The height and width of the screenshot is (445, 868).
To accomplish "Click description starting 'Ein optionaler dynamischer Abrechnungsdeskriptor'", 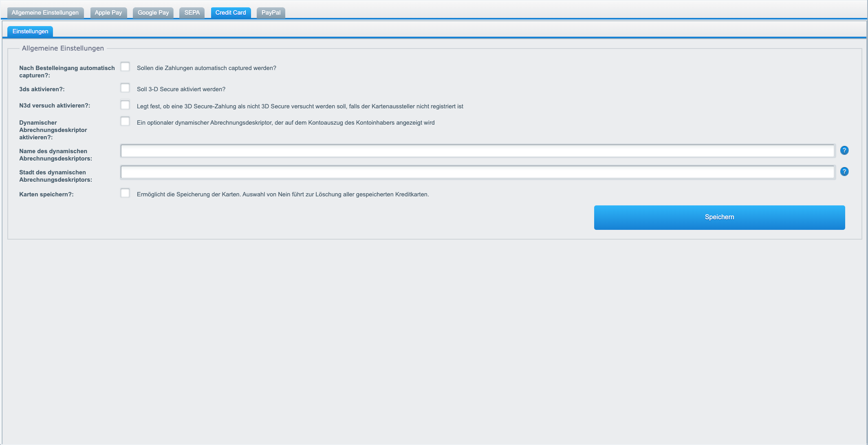I will coord(286,123).
